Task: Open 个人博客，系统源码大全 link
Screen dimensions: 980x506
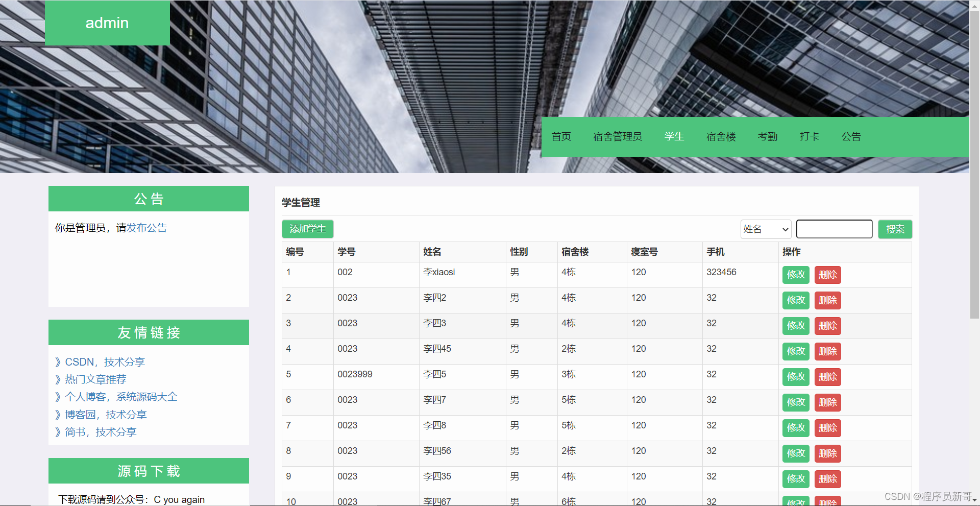Action: (x=121, y=397)
